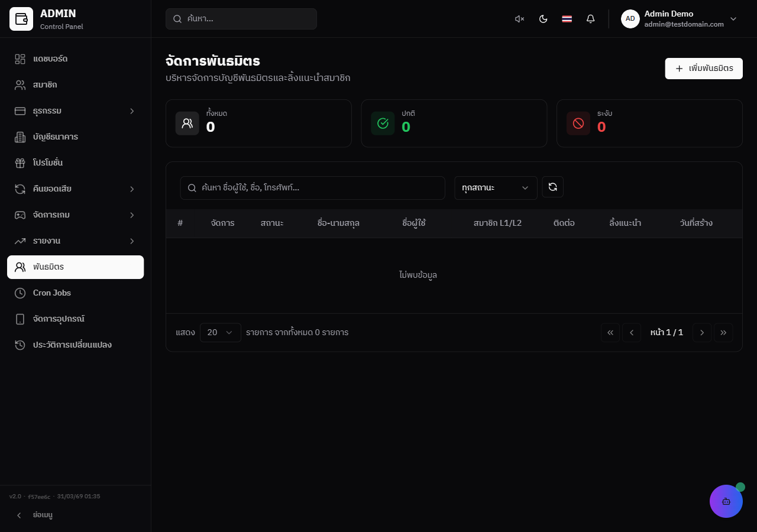Click the device icon beside จัดการอุปกรณ์
Screen dimensions: 757x532
(20, 319)
